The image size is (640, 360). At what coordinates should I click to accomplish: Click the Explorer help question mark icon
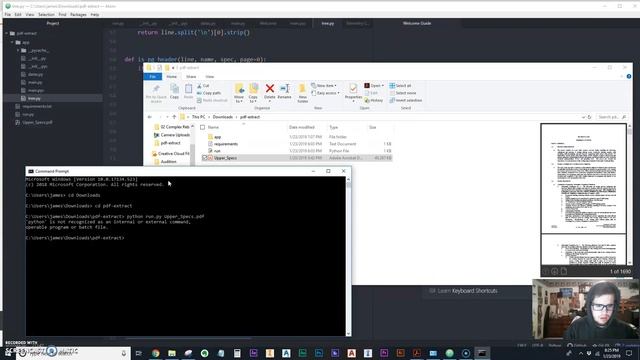629,76
